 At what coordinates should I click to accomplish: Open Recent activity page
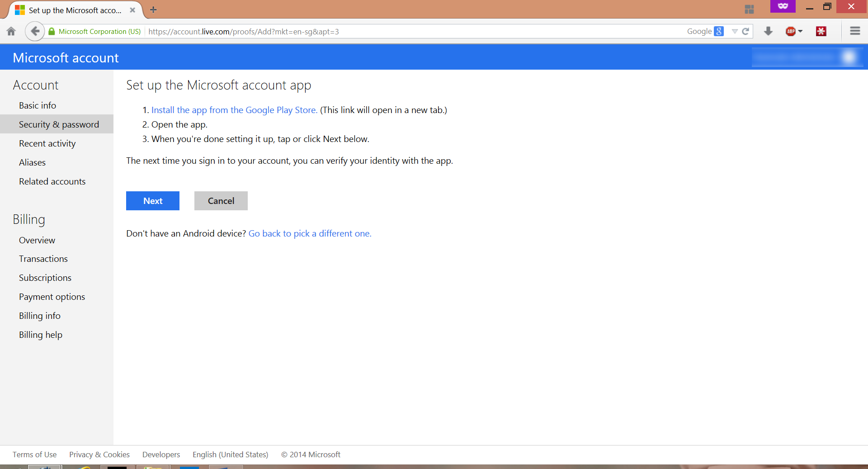coord(47,143)
